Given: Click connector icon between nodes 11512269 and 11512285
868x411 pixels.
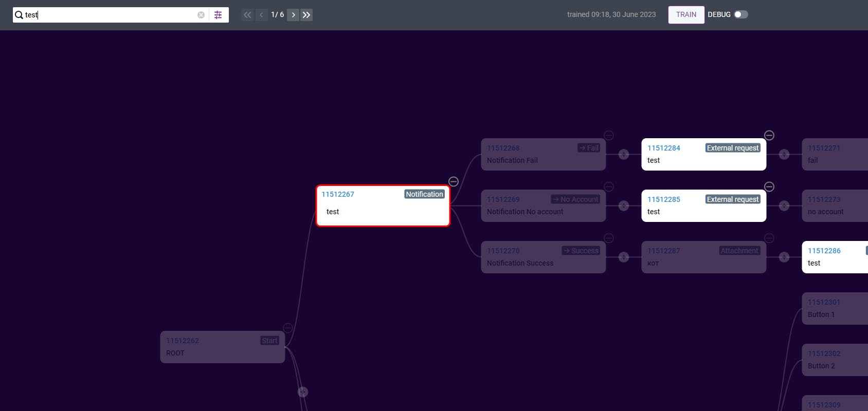Looking at the screenshot, I should coord(624,206).
